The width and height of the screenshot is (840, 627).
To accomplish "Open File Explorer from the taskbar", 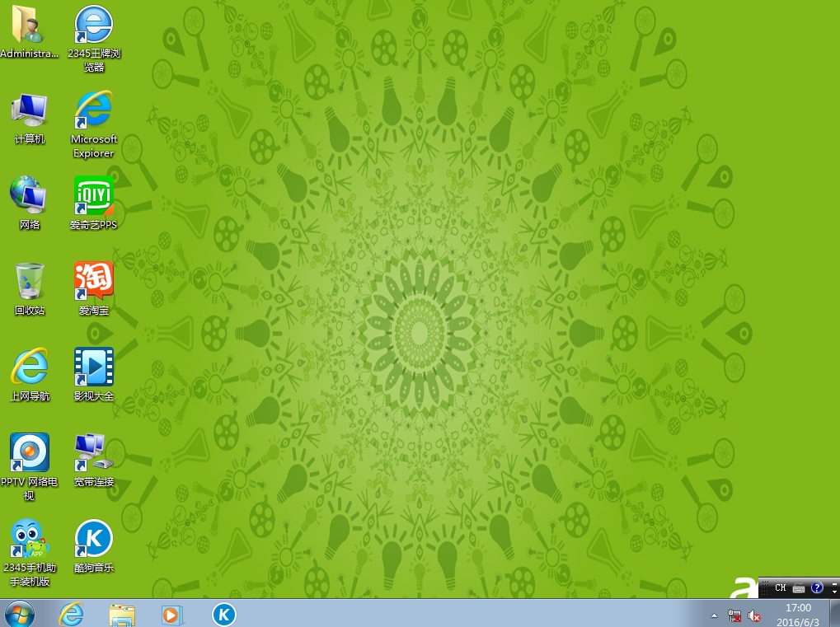I will (122, 614).
